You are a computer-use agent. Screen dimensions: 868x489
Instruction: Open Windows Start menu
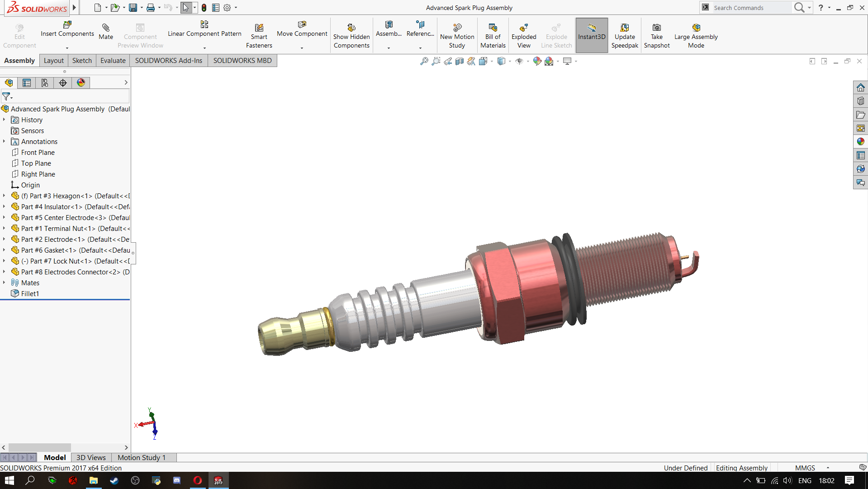coord(9,480)
